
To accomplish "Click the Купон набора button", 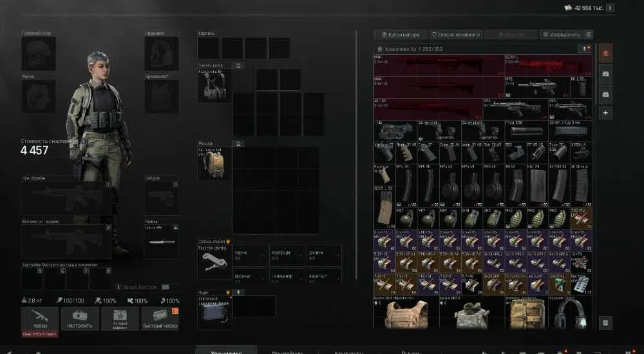I will (401, 35).
